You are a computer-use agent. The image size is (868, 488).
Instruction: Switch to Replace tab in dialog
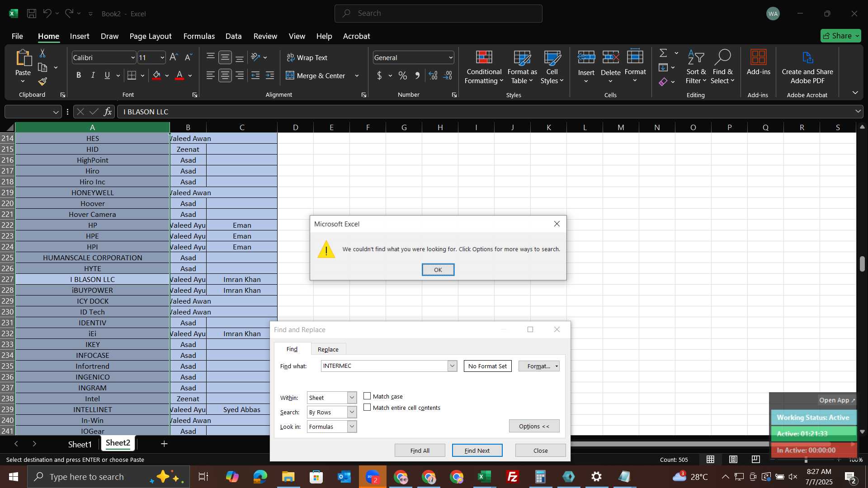pos(328,349)
